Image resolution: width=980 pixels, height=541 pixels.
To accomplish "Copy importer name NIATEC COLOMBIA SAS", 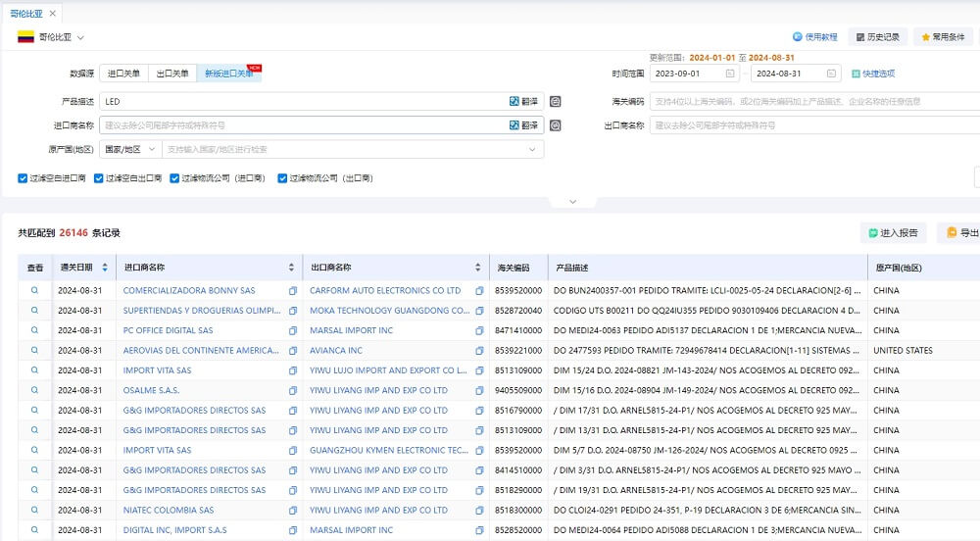I will [292, 511].
